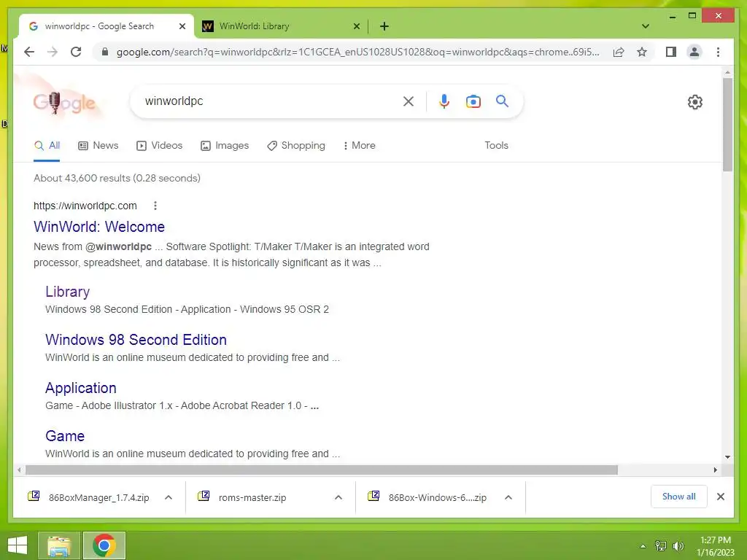Viewport: 747px width, 560px height.
Task: Click the https://winworldpc.com URL text
Action: point(85,206)
